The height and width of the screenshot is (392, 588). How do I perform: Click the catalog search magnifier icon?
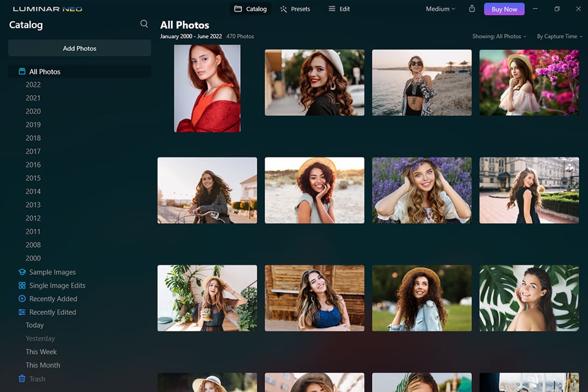[144, 24]
